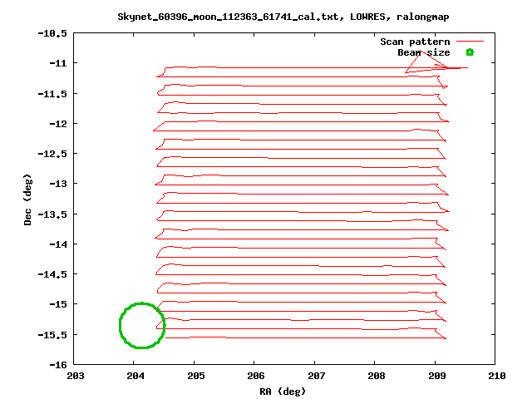532x399 pixels.
Task: Click the -14 Dec tick label
Action: click(58, 244)
